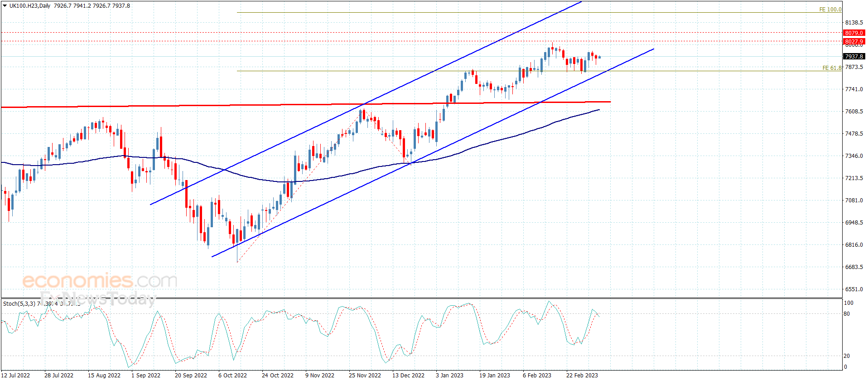868x381 pixels.
Task: Click the 7081.0 price axis value
Action: (x=854, y=200)
